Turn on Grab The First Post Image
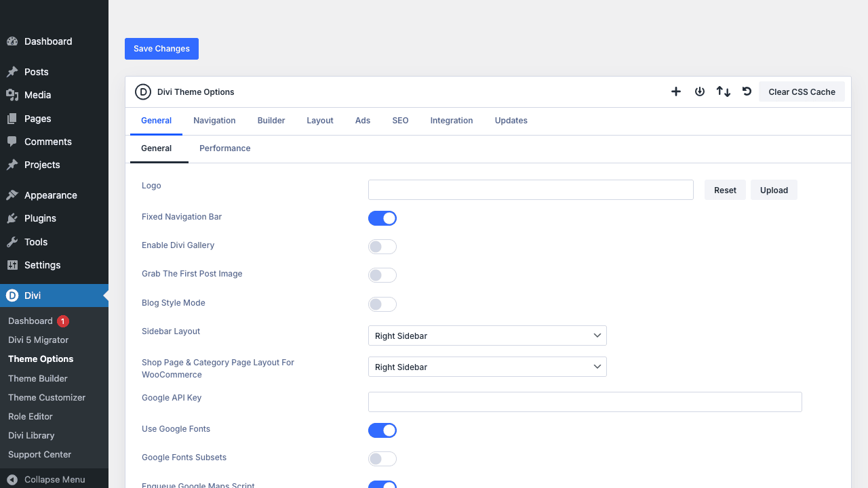This screenshot has width=868, height=488. (382, 275)
